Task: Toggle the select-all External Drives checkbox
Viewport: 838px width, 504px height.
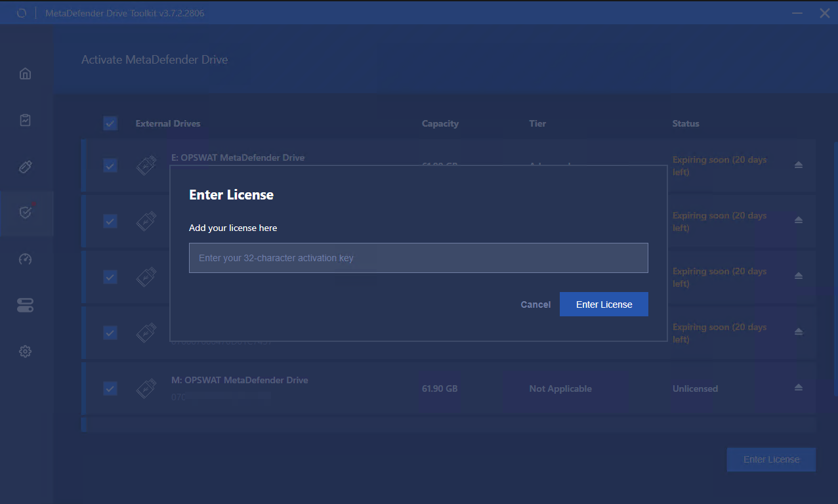Action: click(110, 123)
